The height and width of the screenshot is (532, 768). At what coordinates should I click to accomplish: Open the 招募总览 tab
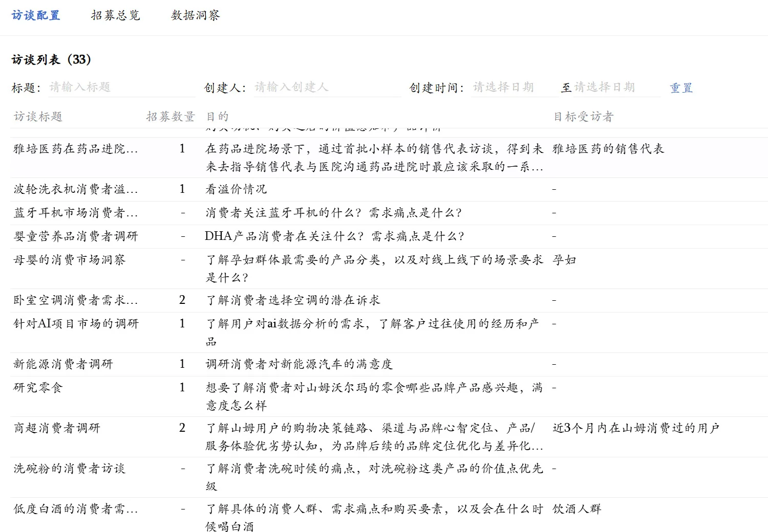[x=116, y=15]
